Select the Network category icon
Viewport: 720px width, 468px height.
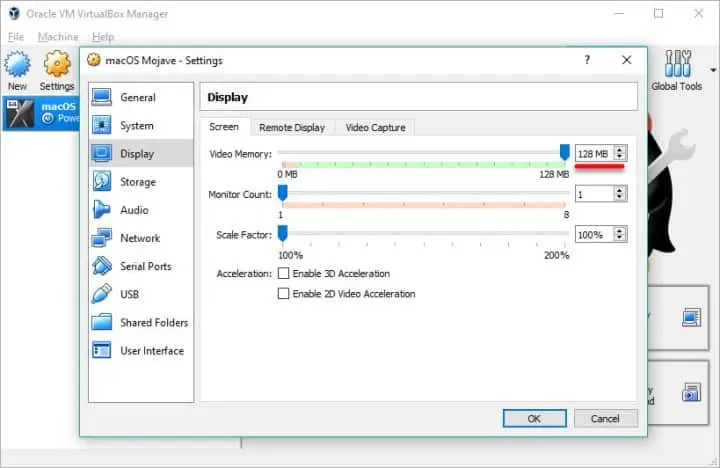[x=101, y=237]
